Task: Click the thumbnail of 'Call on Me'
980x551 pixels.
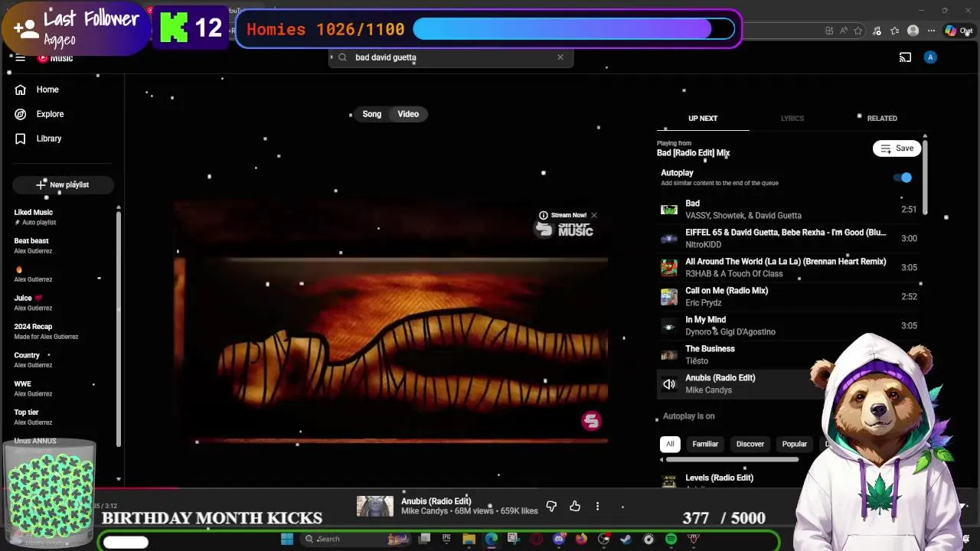Action: pyautogui.click(x=669, y=296)
